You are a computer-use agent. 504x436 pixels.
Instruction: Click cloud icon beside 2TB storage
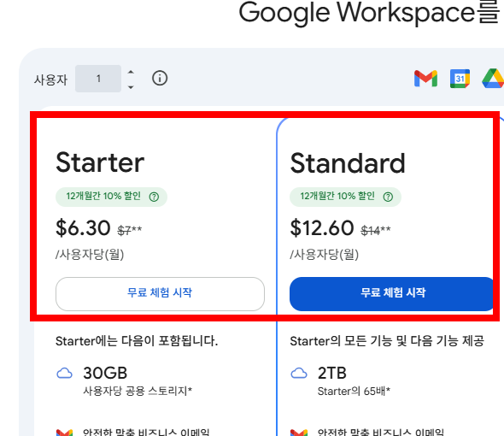pyautogui.click(x=299, y=374)
